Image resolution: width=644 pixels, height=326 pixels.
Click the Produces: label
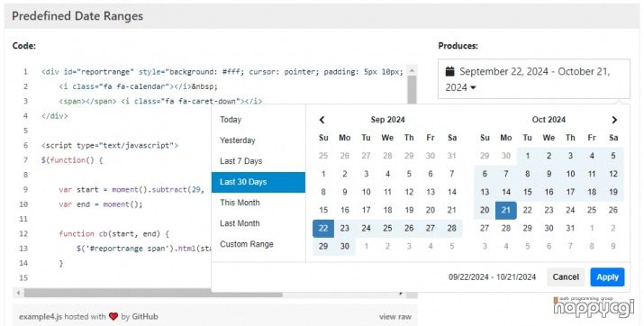(x=458, y=46)
